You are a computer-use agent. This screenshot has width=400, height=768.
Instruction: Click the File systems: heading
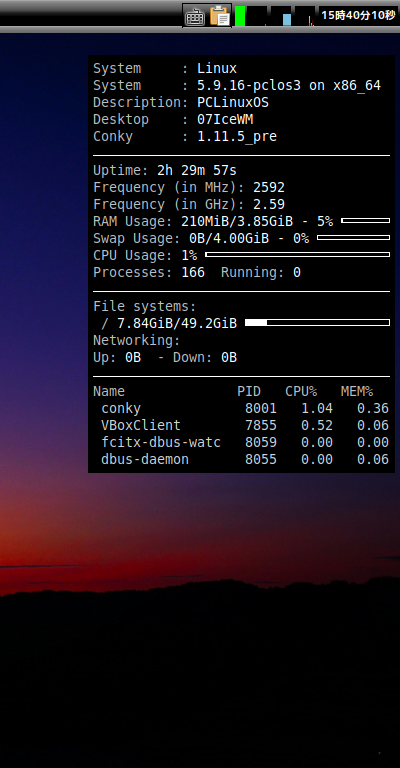pos(144,307)
